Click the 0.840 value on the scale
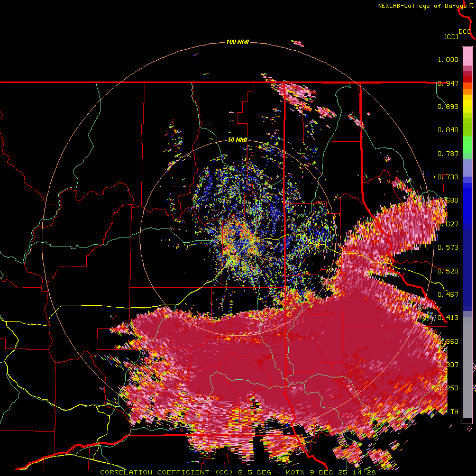This screenshot has height=476, width=476. coord(448,130)
